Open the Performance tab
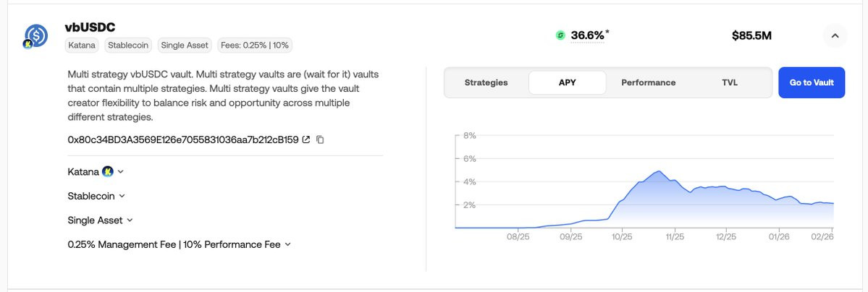 pos(648,82)
